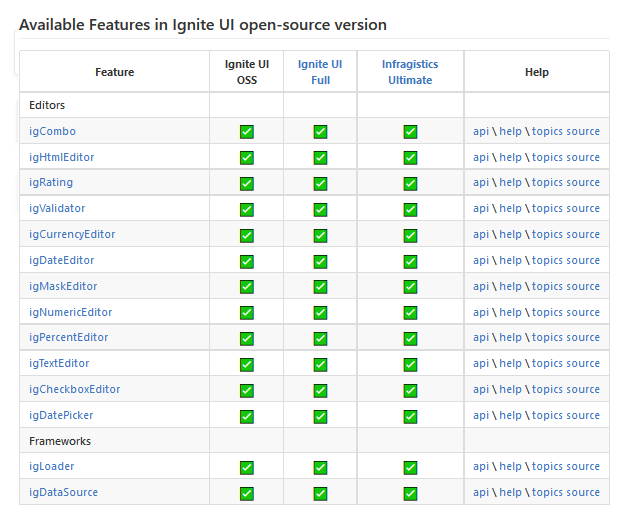Click igDateEditor's Ignite UI OSS checkmark
Viewport: 630px width, 514px height.
247,261
